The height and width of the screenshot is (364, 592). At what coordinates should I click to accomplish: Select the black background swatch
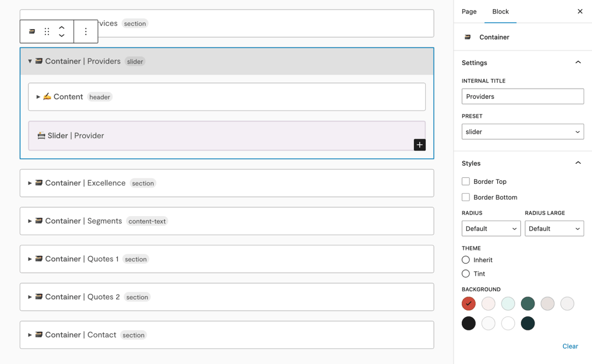click(469, 323)
